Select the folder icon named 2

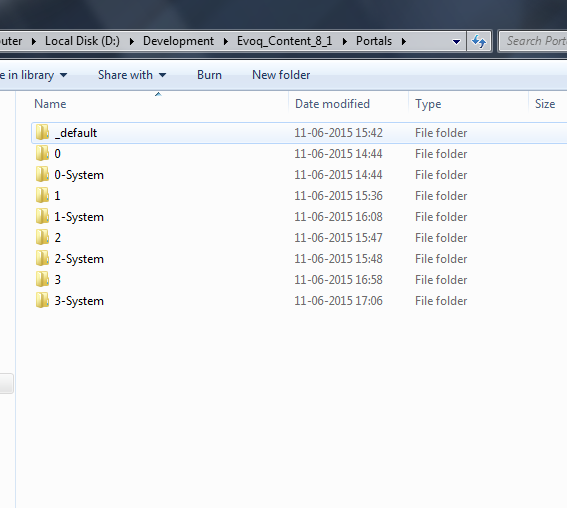coord(42,237)
